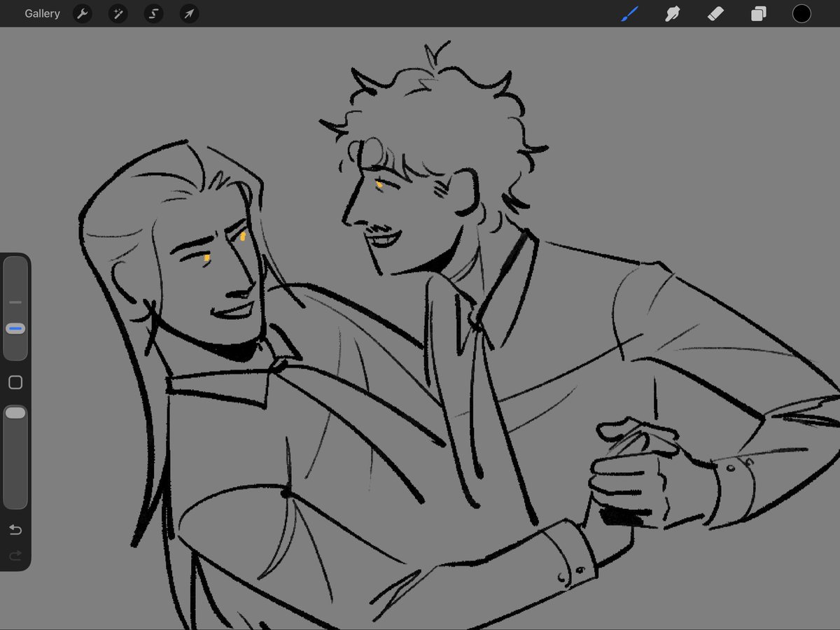Select the Smudge tool
840x630 pixels.
point(673,13)
